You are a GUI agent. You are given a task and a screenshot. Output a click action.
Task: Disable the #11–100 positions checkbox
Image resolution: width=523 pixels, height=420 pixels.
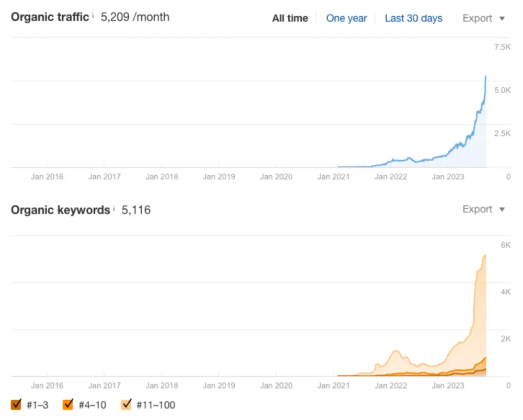126,404
